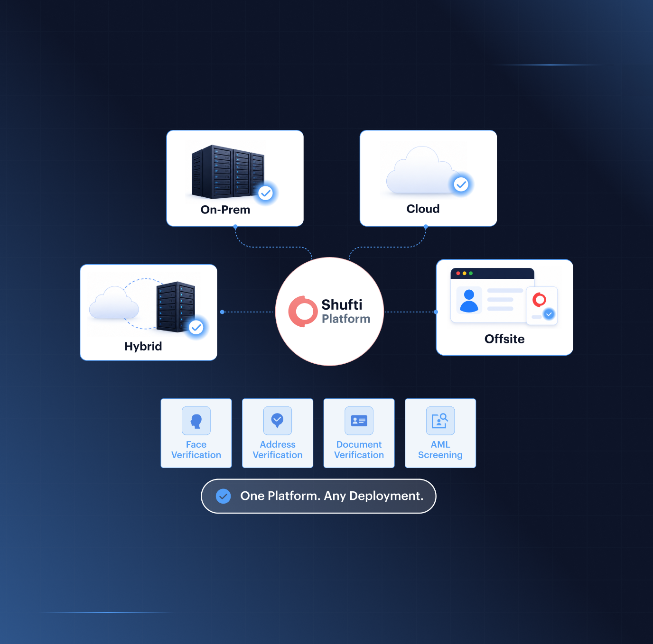
Task: Click the checkmark badge on Hybrid server
Action: click(196, 327)
